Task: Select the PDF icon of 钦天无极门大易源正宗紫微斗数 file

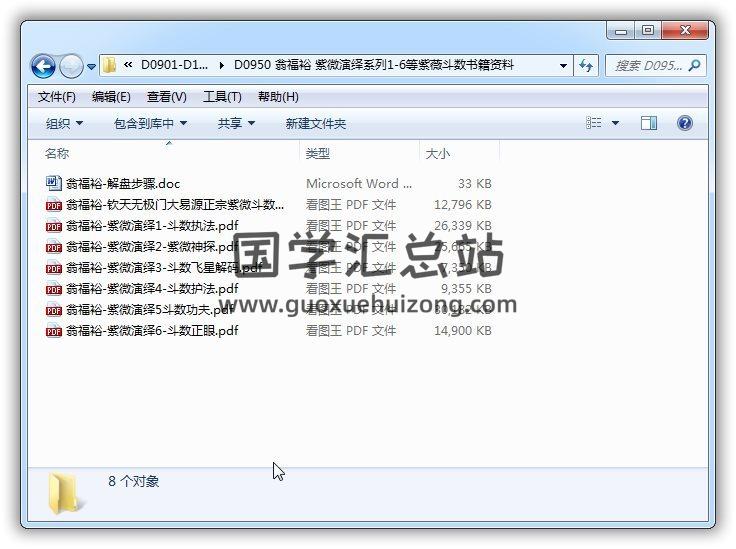Action: (54, 205)
